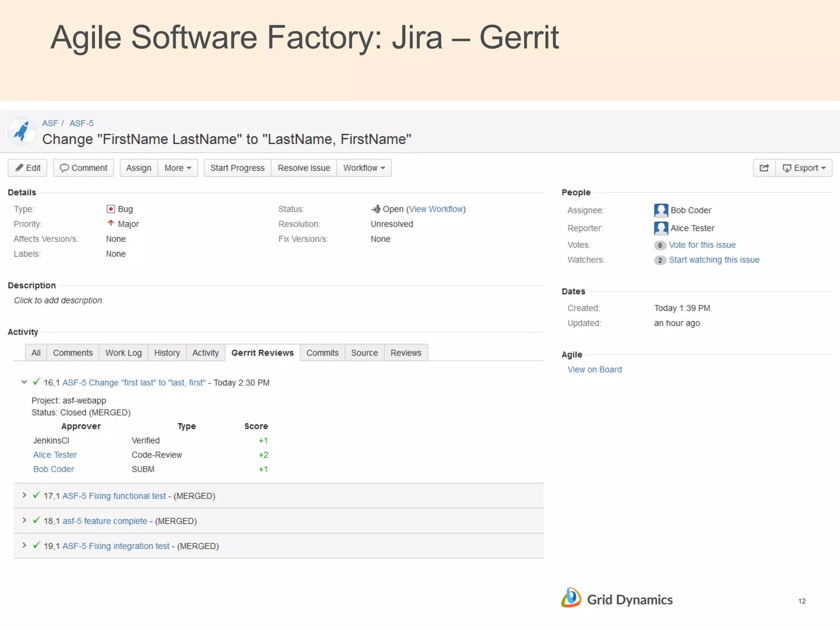Screen dimensions: 840x630
Task: Open the ASF-5 breadcrumb link
Action: coord(81,123)
